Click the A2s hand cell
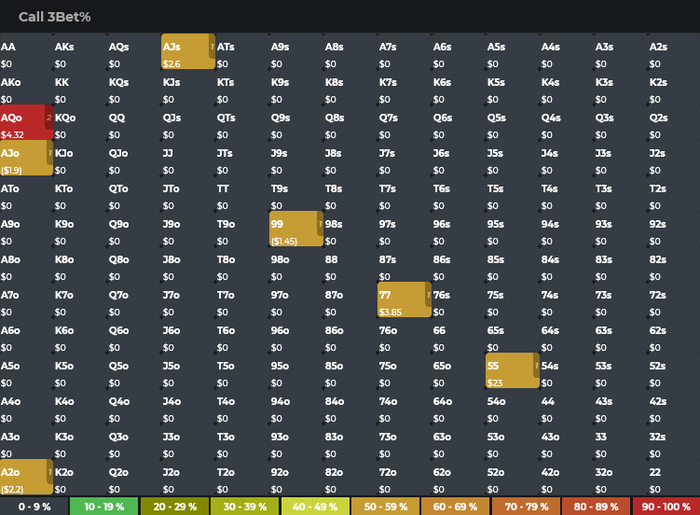 point(674,51)
